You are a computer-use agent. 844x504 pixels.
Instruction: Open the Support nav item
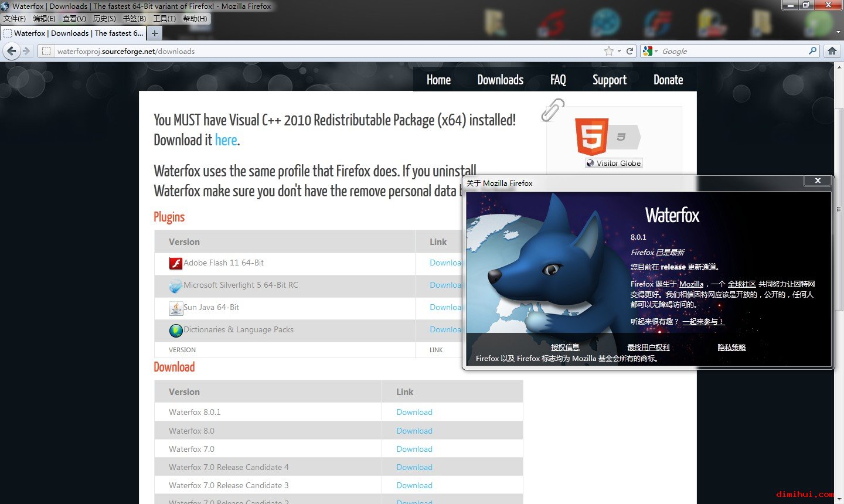pos(610,80)
